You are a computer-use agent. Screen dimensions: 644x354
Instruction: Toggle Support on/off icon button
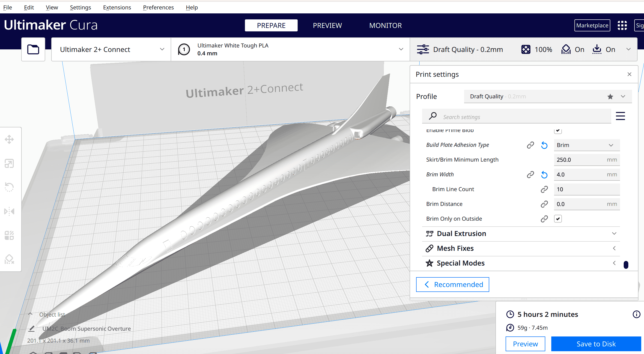(x=566, y=49)
